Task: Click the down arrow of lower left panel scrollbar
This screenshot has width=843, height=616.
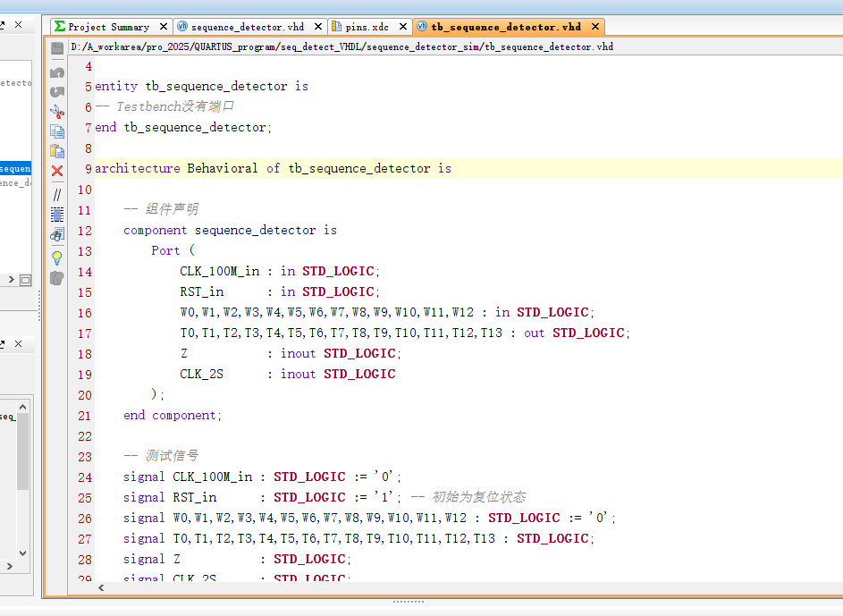Action: 22,553
